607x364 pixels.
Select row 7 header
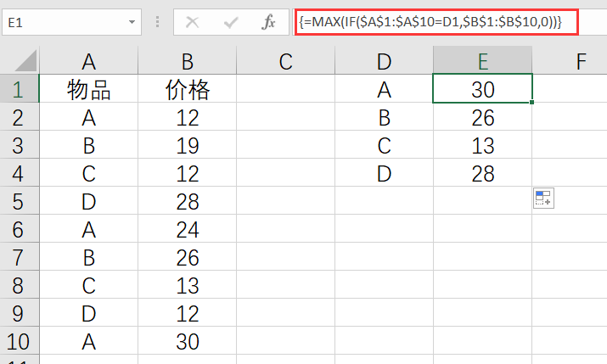(20, 256)
